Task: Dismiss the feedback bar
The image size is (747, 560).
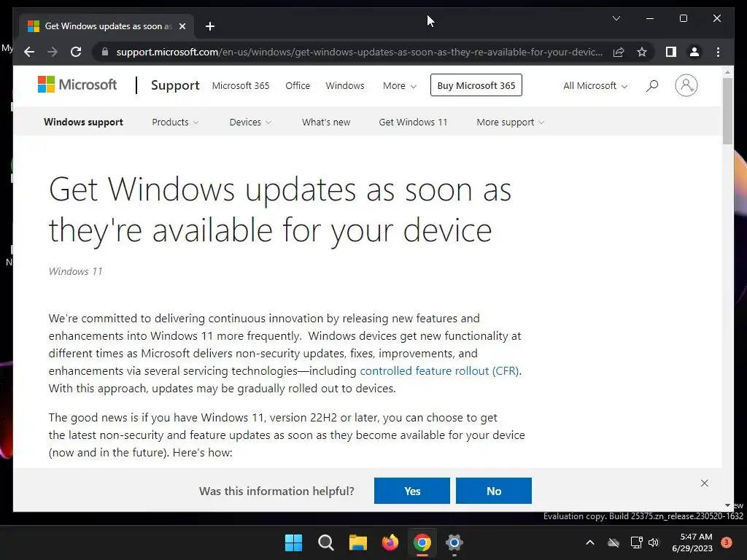Action: pyautogui.click(x=705, y=483)
